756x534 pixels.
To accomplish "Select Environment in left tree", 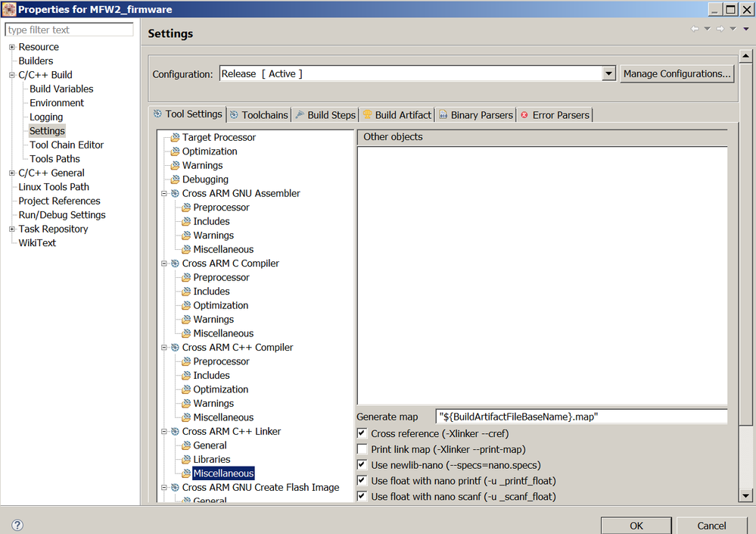I will (57, 103).
